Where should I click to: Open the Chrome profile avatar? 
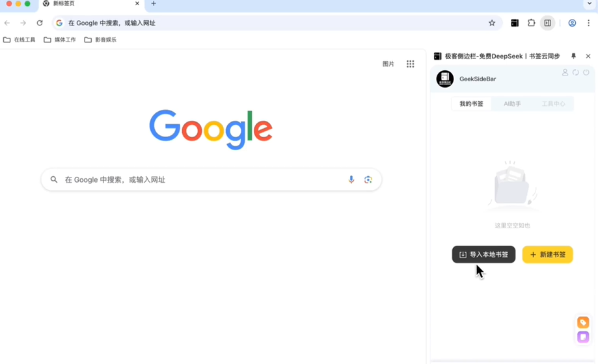(x=572, y=23)
